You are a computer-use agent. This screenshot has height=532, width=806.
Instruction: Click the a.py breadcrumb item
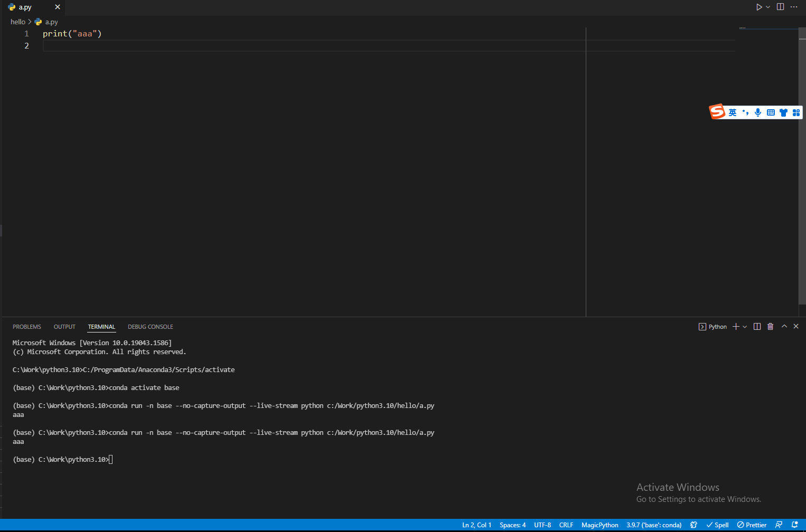tap(52, 22)
